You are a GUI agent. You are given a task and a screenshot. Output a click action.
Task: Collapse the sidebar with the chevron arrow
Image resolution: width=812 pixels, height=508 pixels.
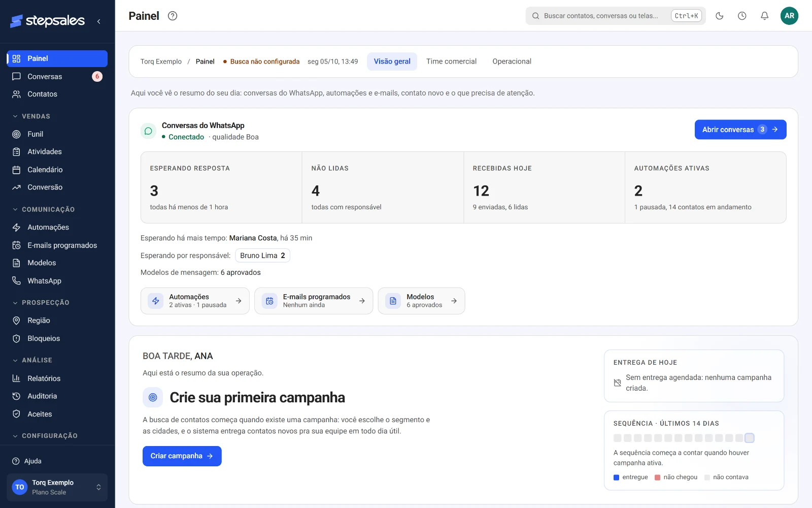coord(98,21)
